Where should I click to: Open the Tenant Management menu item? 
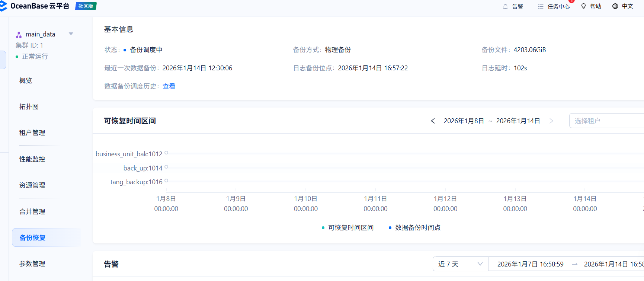tap(32, 133)
